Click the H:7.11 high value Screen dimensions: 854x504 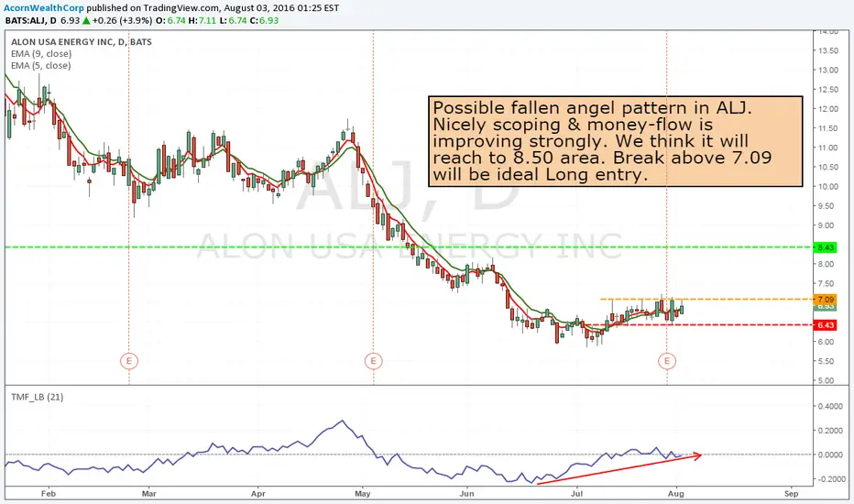(x=203, y=21)
